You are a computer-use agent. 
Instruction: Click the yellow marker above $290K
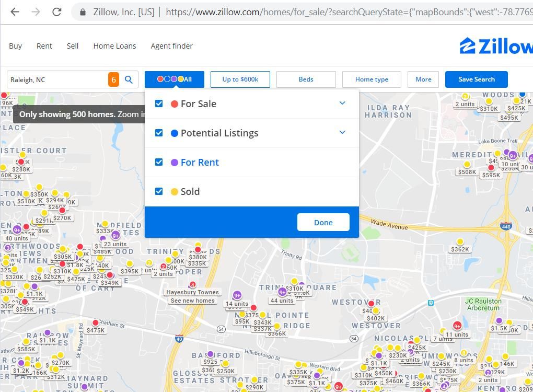click(x=254, y=380)
